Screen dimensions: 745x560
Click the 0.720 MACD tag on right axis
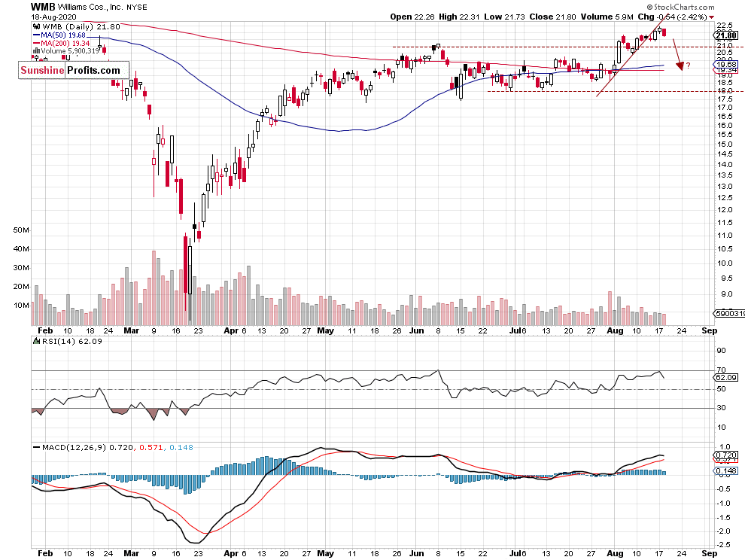tap(726, 455)
